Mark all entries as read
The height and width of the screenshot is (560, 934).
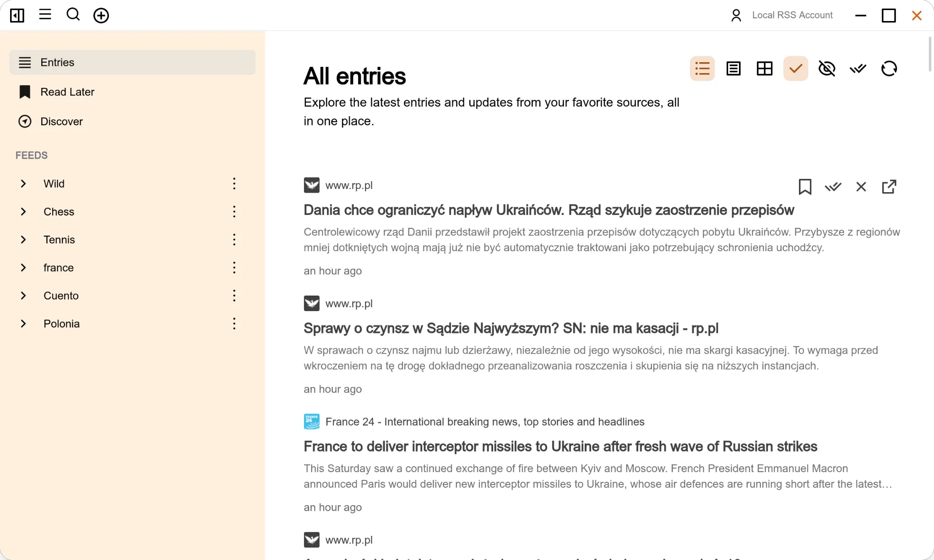[x=858, y=69]
